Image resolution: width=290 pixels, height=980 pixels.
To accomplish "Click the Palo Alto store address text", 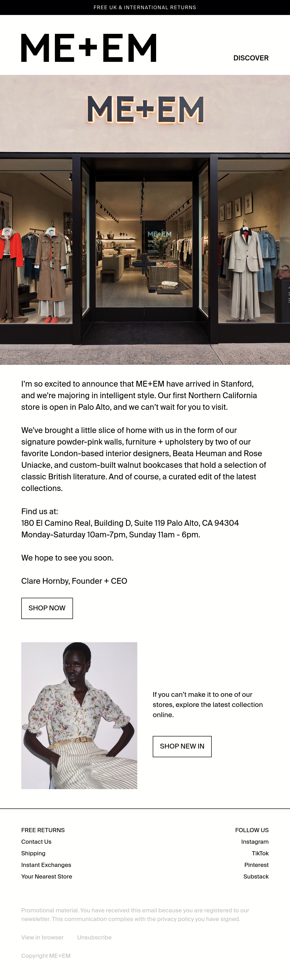I will tap(130, 523).
